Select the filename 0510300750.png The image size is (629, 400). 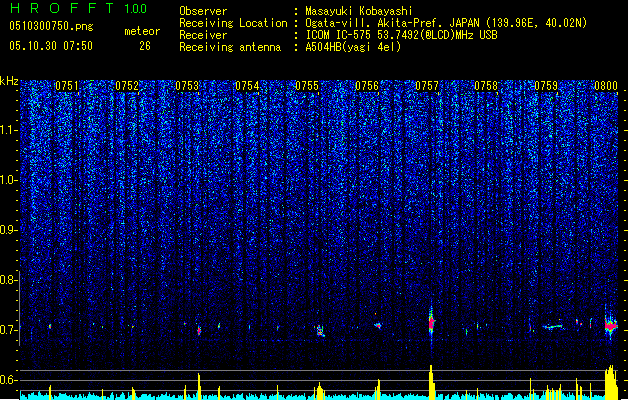click(x=51, y=26)
